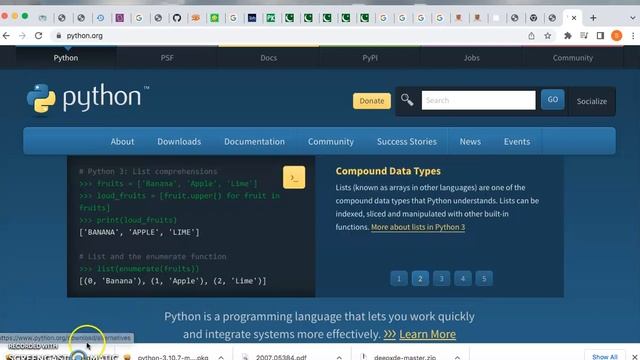Open the PSF top bar tab
Viewport: 640px width, 360px height.
tap(167, 58)
